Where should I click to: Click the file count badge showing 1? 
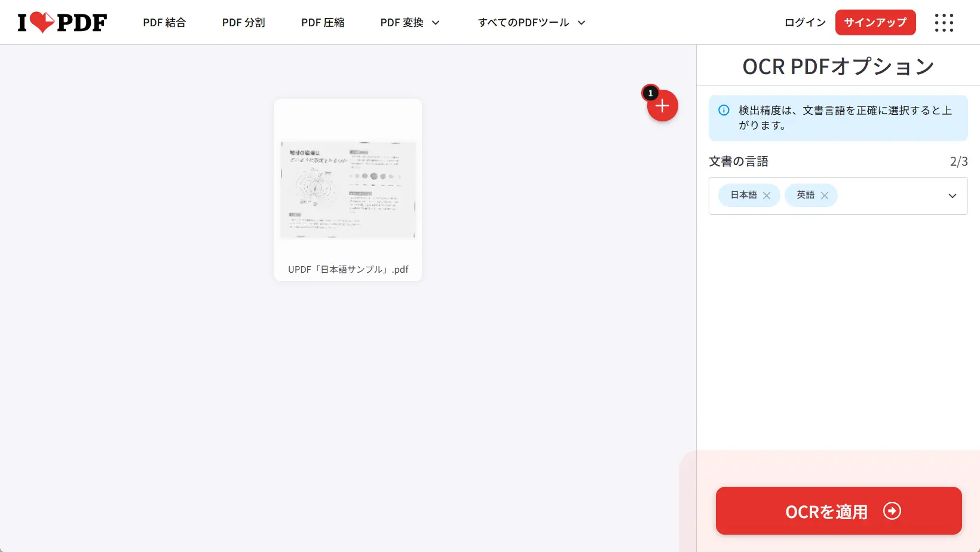coord(650,93)
